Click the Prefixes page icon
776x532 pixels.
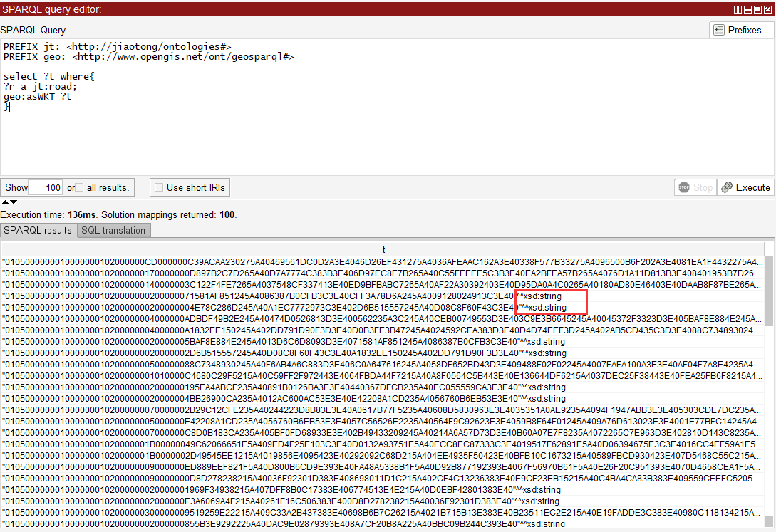coord(720,29)
